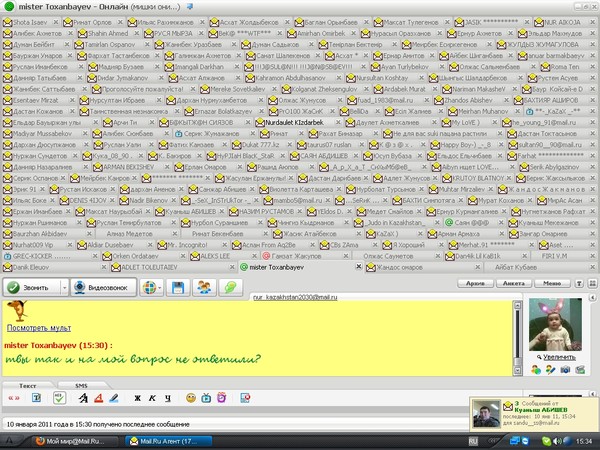Switch to SMS input tab
Viewport: 600px width, 450px height.
click(x=81, y=386)
